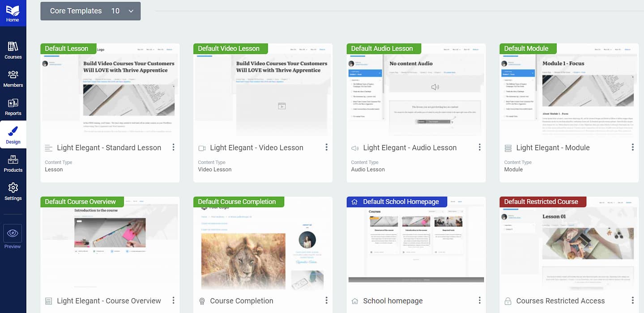644x313 pixels.
Task: Select the Design paintbrush icon
Action: click(13, 135)
